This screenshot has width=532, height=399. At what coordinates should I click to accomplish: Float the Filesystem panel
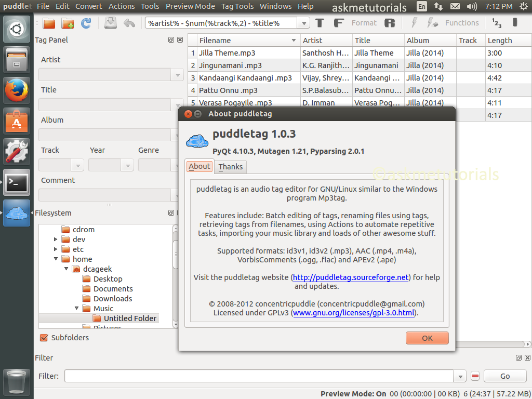point(171,212)
